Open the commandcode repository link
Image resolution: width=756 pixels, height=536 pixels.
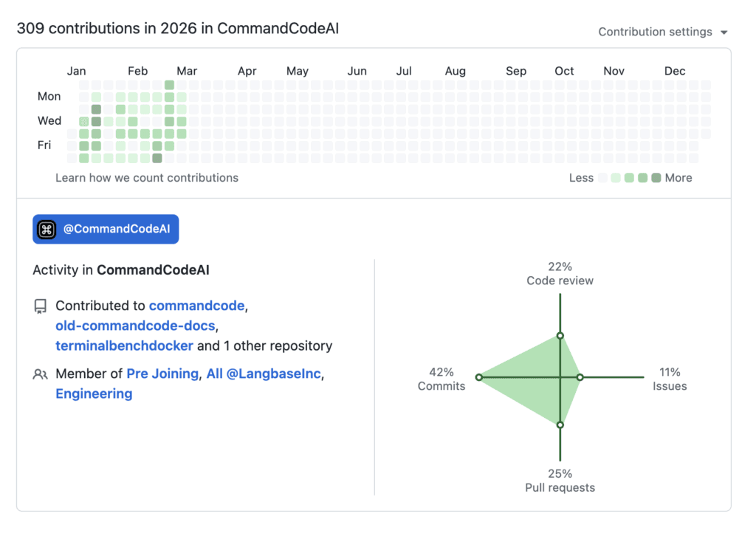point(196,306)
